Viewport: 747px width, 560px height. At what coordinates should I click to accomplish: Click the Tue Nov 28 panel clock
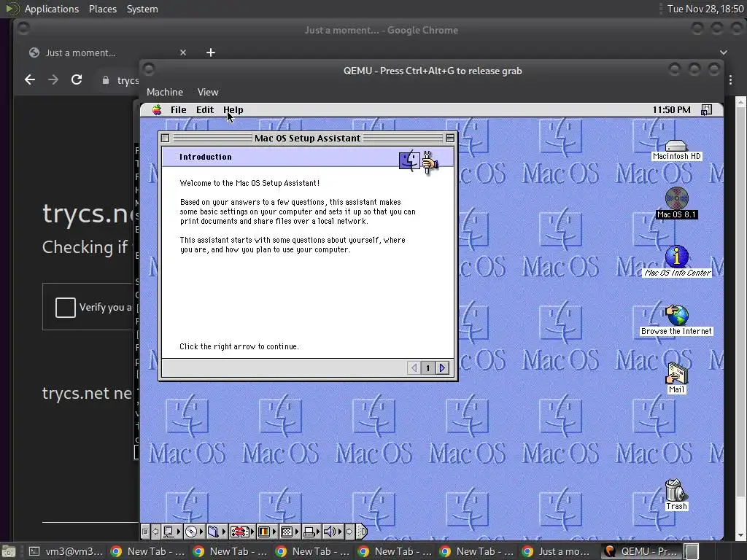click(x=705, y=9)
